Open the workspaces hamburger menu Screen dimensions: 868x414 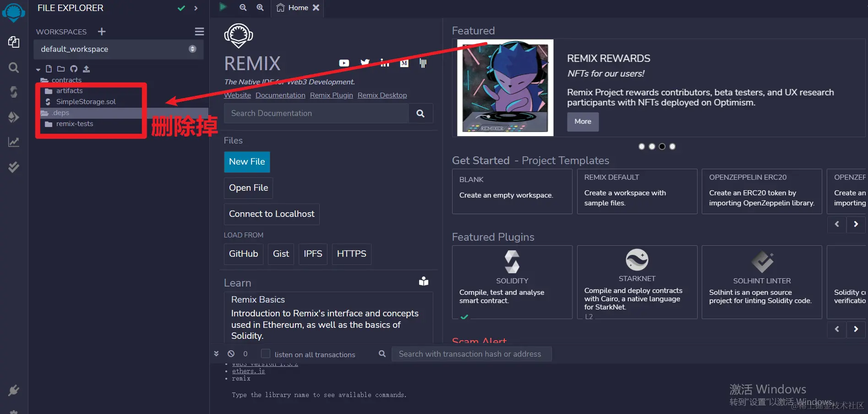(199, 31)
